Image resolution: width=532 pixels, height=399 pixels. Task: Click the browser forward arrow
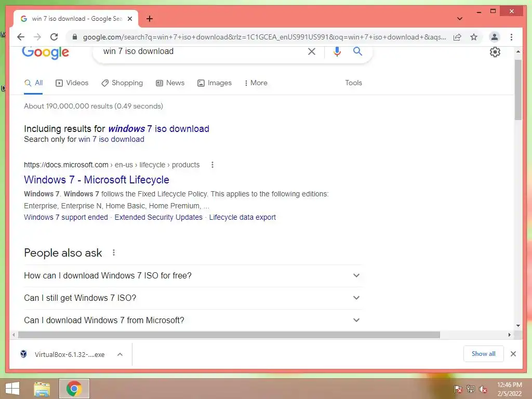click(x=37, y=37)
